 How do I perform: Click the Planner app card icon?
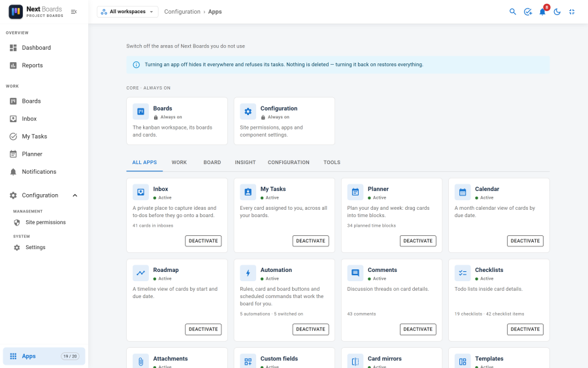(355, 192)
